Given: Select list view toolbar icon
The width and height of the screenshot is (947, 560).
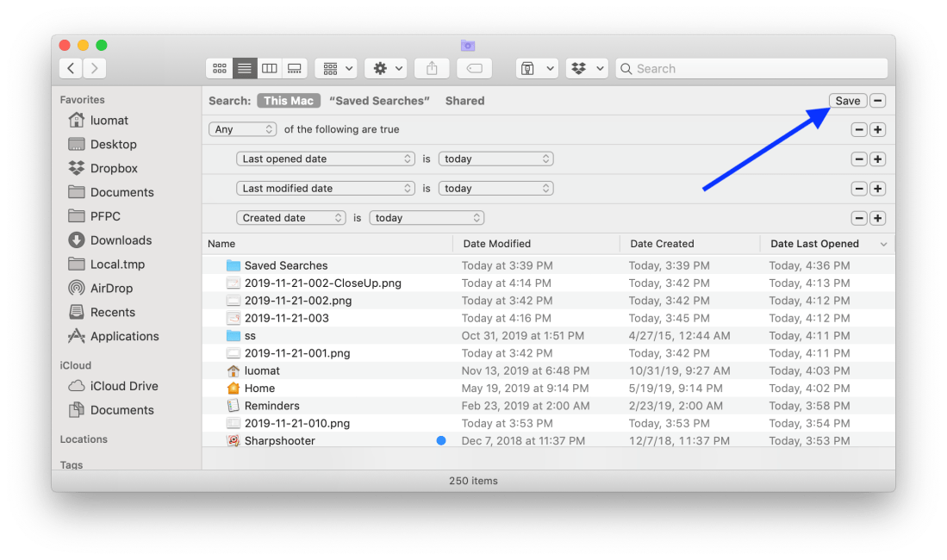Looking at the screenshot, I should pyautogui.click(x=245, y=69).
